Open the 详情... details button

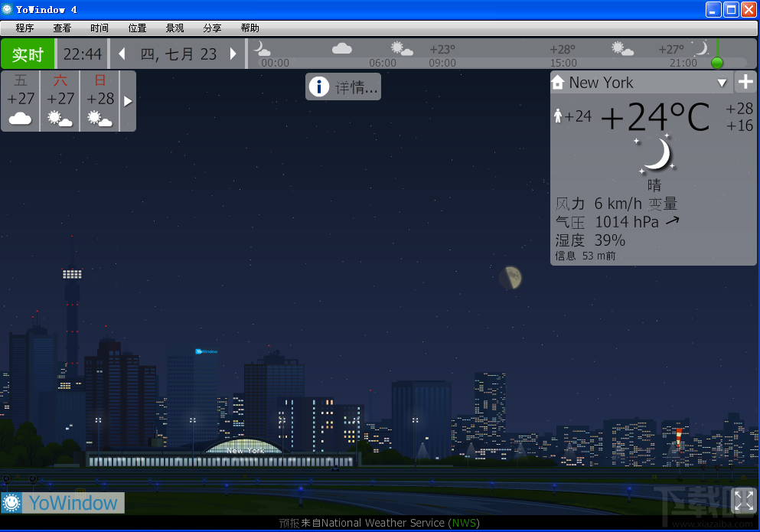(x=343, y=86)
